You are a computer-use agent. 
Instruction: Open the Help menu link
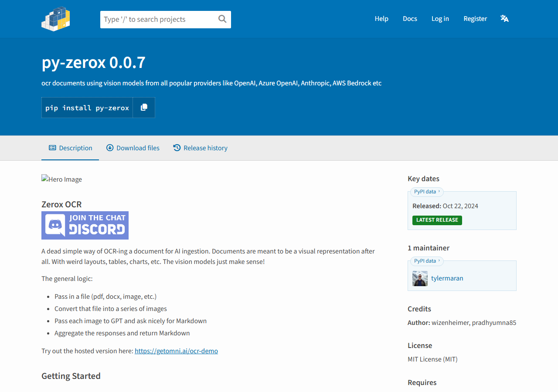(x=381, y=19)
